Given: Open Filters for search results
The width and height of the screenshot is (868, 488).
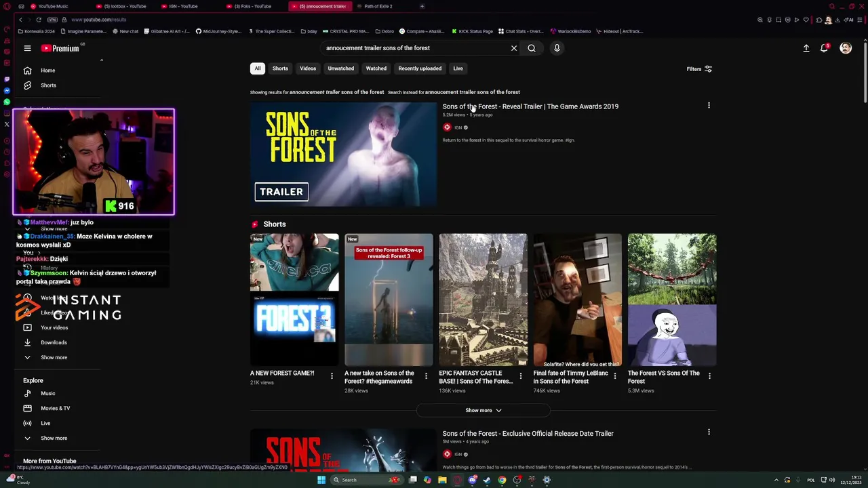Looking at the screenshot, I should pos(699,69).
